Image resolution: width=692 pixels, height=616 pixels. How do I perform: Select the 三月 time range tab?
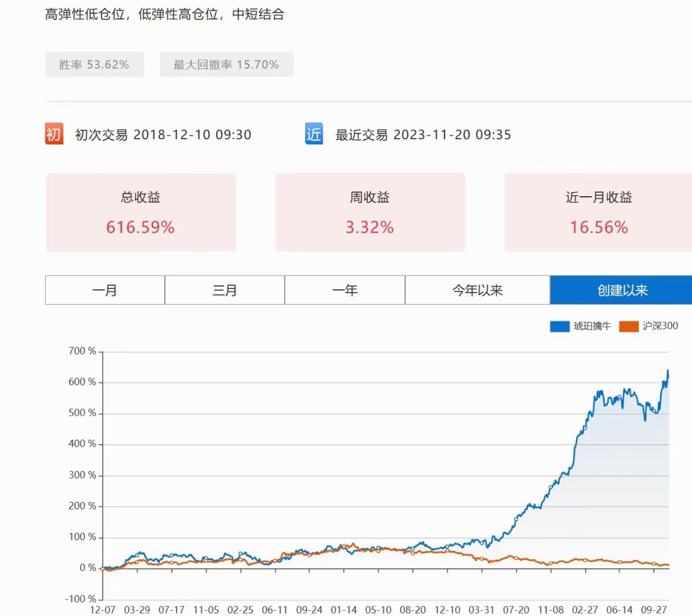[x=225, y=290]
